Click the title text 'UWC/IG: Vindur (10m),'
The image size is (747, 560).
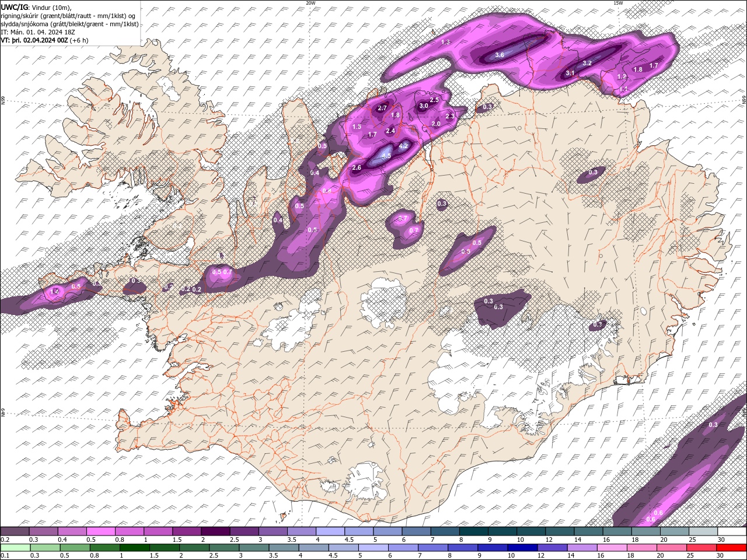click(36, 7)
